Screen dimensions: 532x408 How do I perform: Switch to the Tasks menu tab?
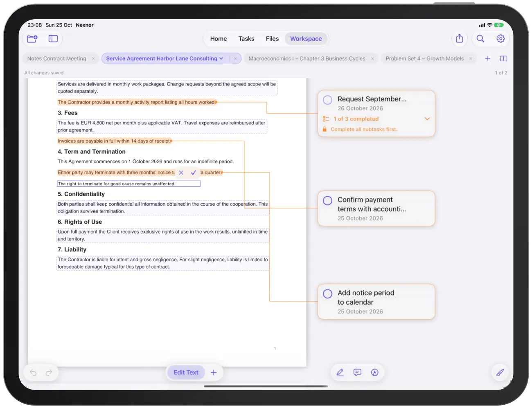[246, 39]
